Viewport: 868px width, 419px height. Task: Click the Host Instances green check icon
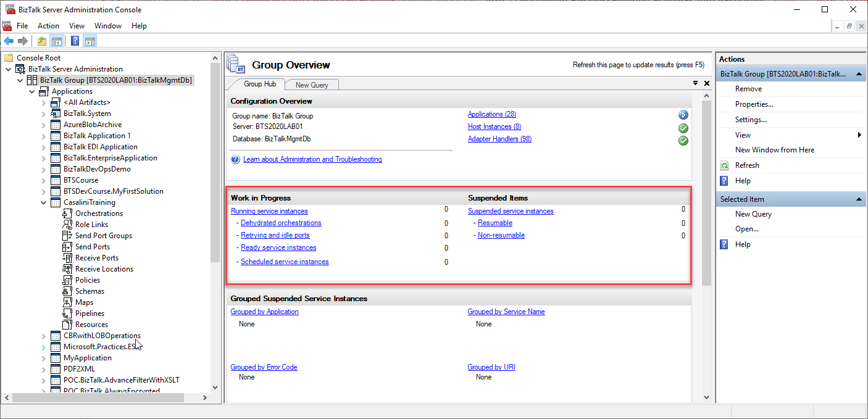pyautogui.click(x=683, y=128)
